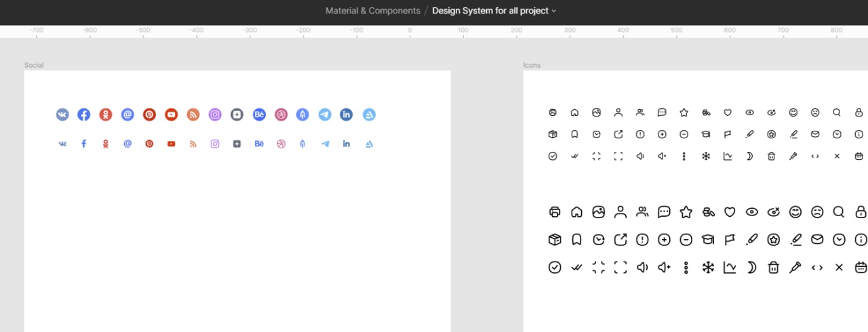
Task: Click the flat YouTube icon
Action: (x=172, y=144)
